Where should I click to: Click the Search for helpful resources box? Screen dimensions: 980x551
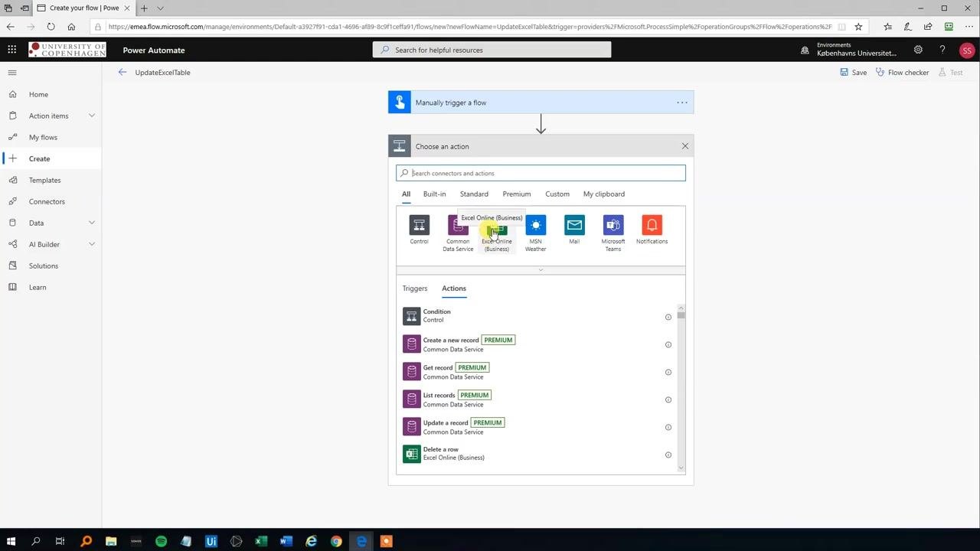(x=492, y=50)
